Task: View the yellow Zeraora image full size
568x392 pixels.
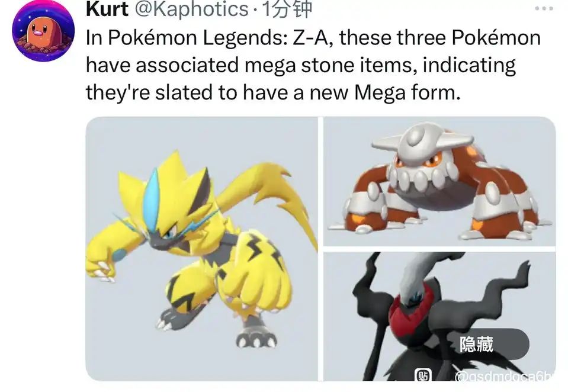Action: coord(202,249)
